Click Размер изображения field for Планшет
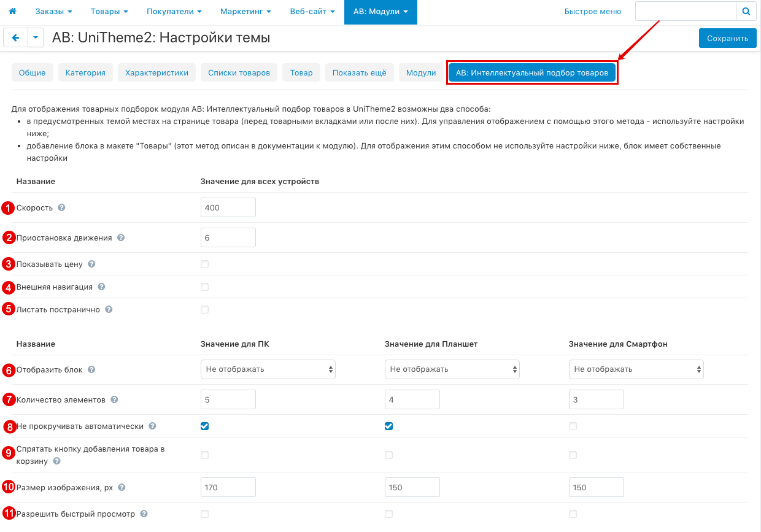The width and height of the screenshot is (761, 532). (x=412, y=487)
